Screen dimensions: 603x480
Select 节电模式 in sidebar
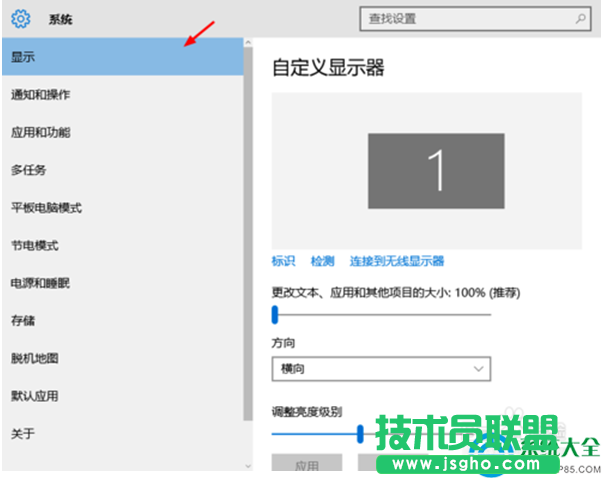click(123, 245)
